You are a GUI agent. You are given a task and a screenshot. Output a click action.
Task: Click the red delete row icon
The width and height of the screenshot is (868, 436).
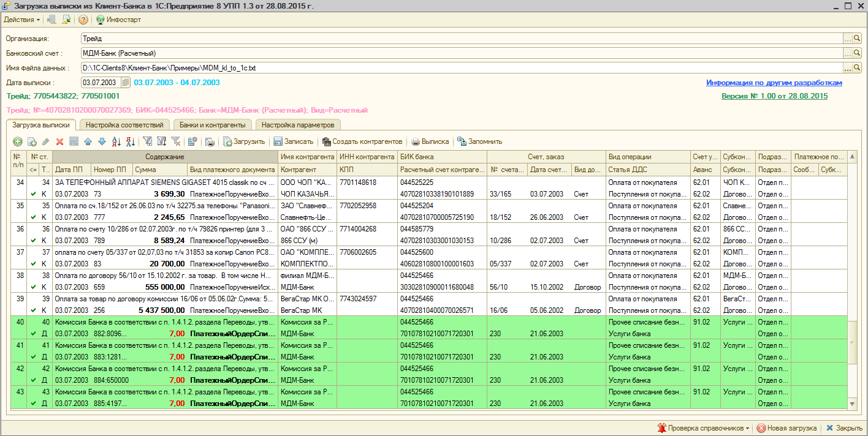[59, 141]
